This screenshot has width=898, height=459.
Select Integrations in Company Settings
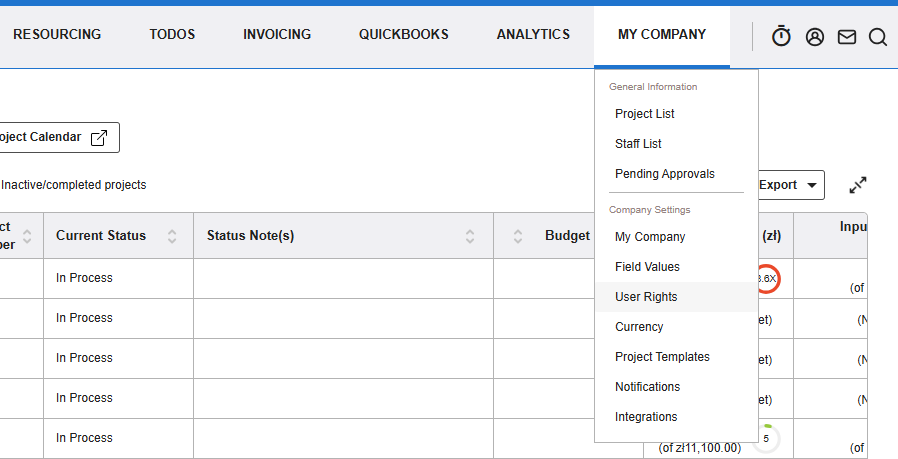click(646, 417)
